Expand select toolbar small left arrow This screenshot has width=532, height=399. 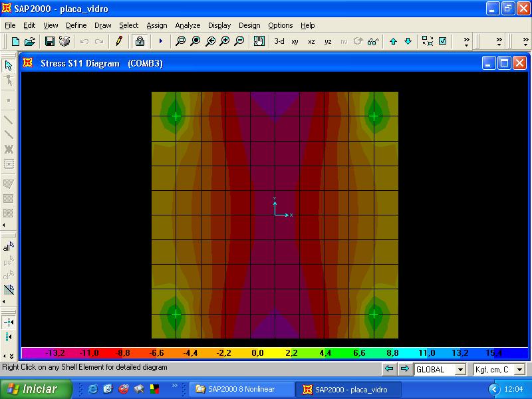4,301
